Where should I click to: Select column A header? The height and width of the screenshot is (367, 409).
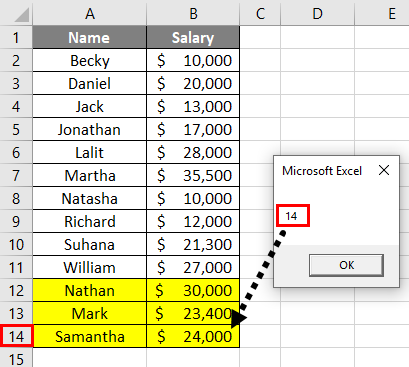(89, 13)
